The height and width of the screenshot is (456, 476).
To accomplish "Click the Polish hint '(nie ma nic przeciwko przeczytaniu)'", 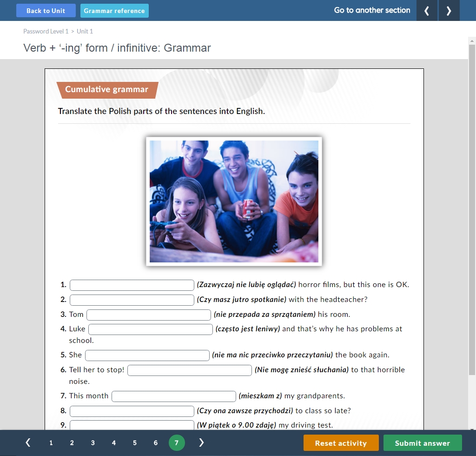I will pos(272,355).
